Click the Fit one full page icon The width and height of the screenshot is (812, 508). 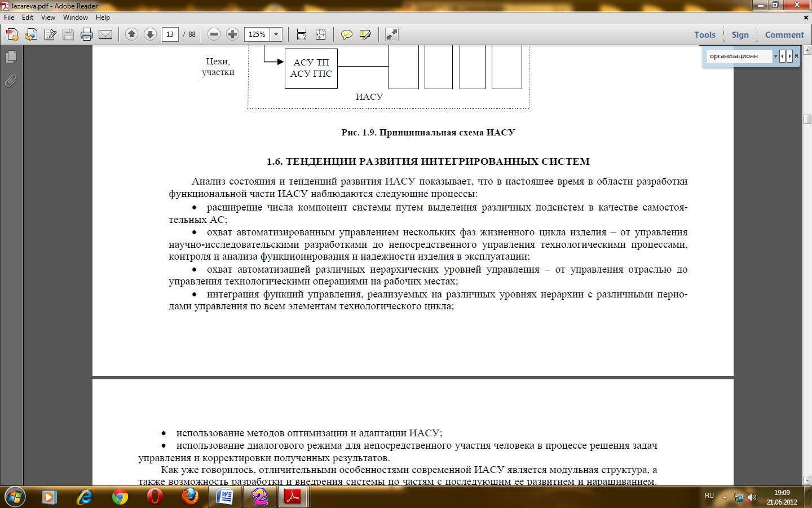pyautogui.click(x=320, y=34)
